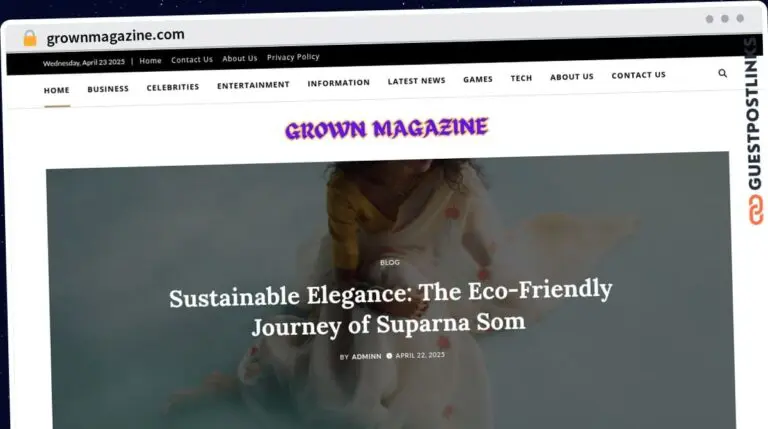This screenshot has width=768, height=429.
Task: Select the Home tab in main navigation
Action: pyautogui.click(x=56, y=90)
